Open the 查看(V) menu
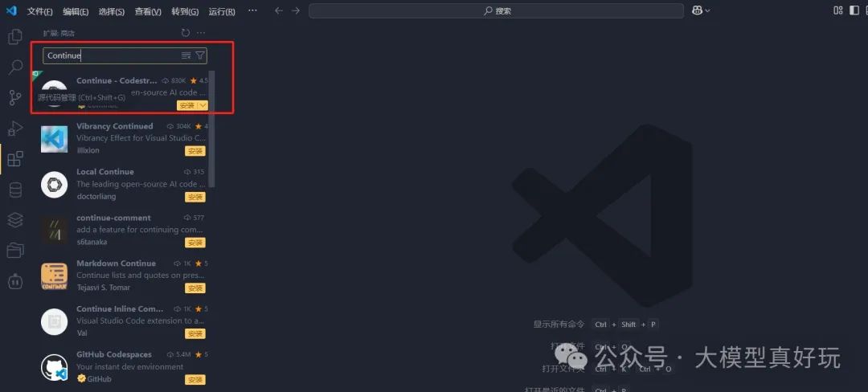The image size is (868, 392). (x=149, y=11)
